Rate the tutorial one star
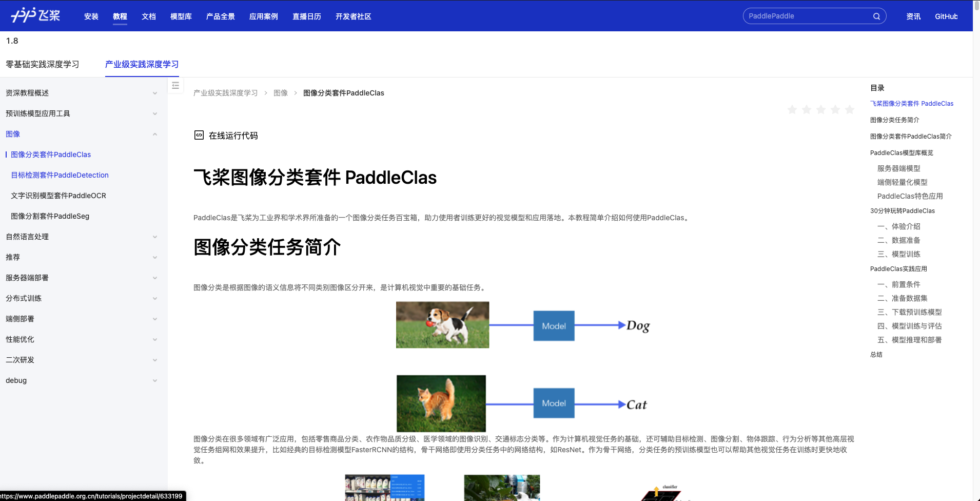 [x=792, y=109]
